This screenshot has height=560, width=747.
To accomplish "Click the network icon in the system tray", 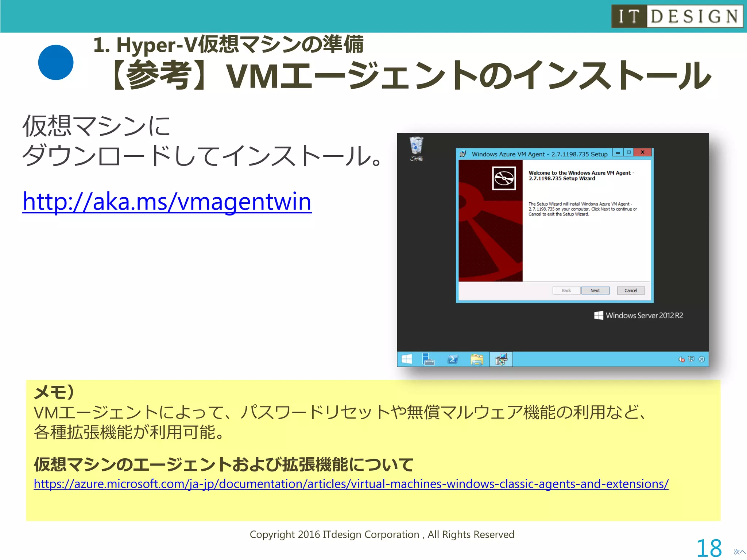I will click(x=691, y=359).
